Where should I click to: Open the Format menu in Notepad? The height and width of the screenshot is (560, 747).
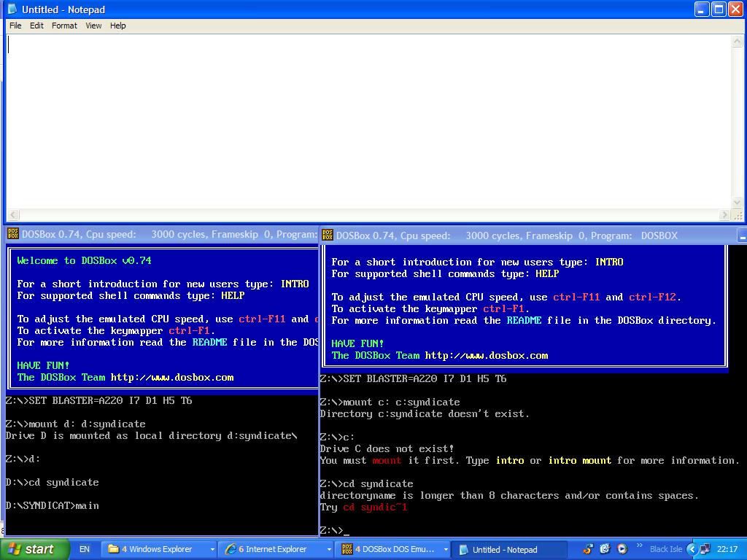(64, 26)
